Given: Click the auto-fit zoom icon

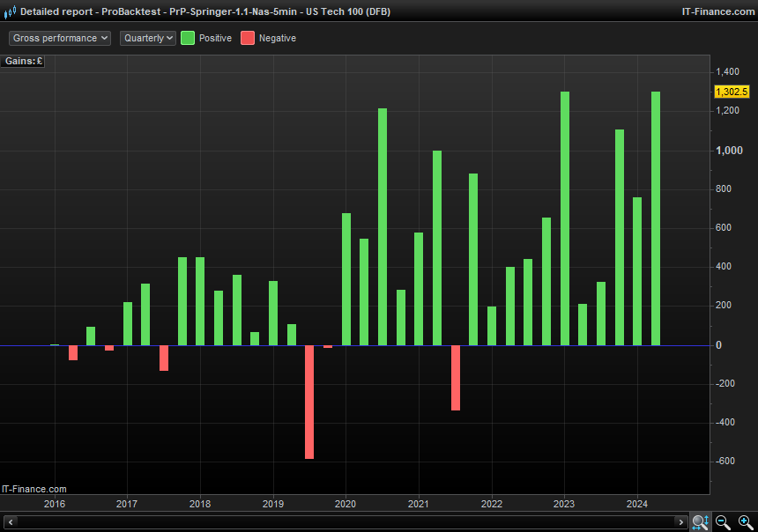Looking at the screenshot, I should [x=700, y=522].
